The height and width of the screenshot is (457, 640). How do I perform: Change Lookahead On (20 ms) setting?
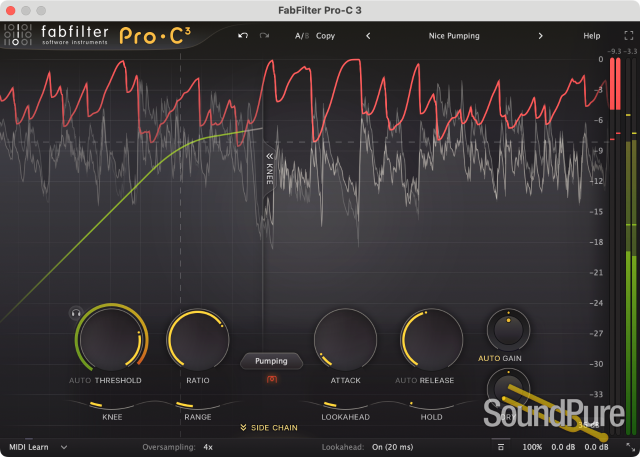click(x=392, y=447)
